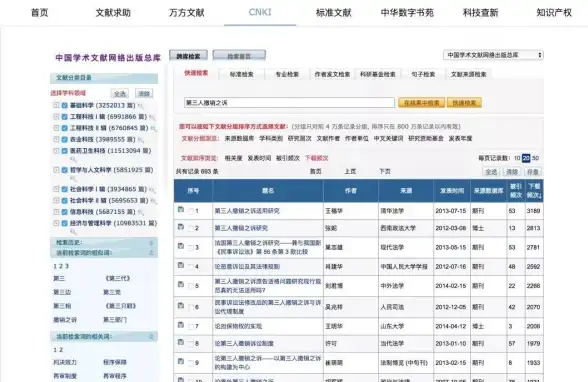Viewport: 588px width, 382px height.
Task: Click the save icon in result row 1
Action: pos(181,210)
